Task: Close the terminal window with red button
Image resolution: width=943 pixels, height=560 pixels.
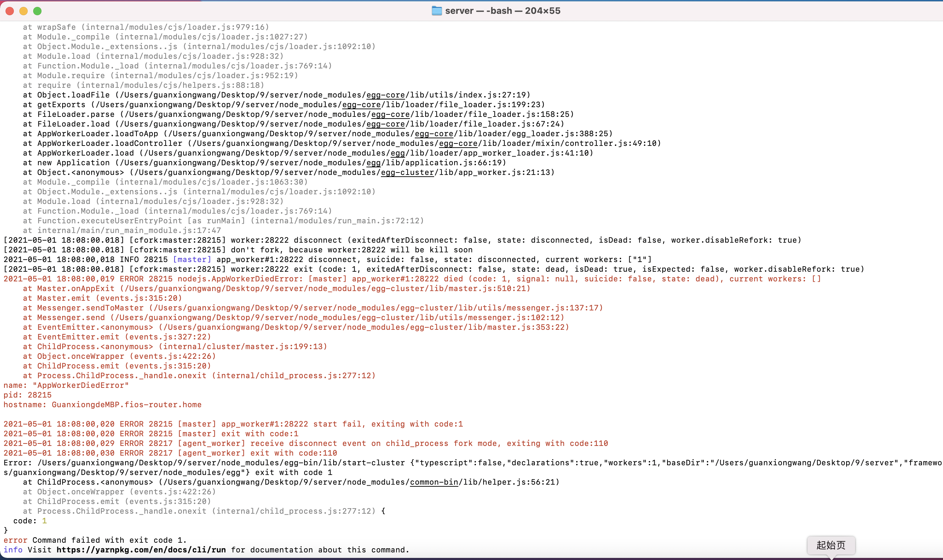Action: 10,11
